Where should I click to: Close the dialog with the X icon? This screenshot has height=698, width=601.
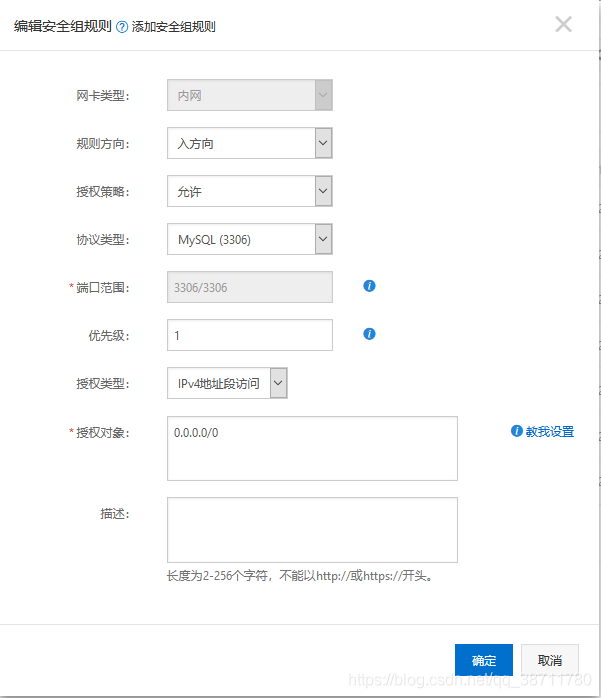tap(563, 24)
